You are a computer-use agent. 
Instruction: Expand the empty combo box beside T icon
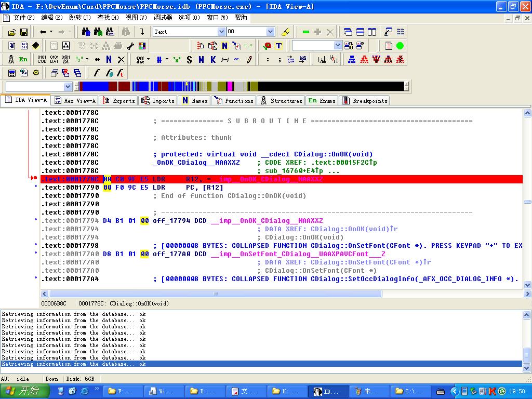click(x=338, y=46)
